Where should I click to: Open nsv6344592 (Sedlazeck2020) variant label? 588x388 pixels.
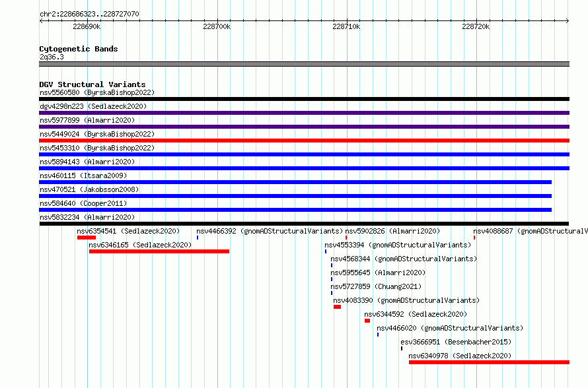point(416,314)
